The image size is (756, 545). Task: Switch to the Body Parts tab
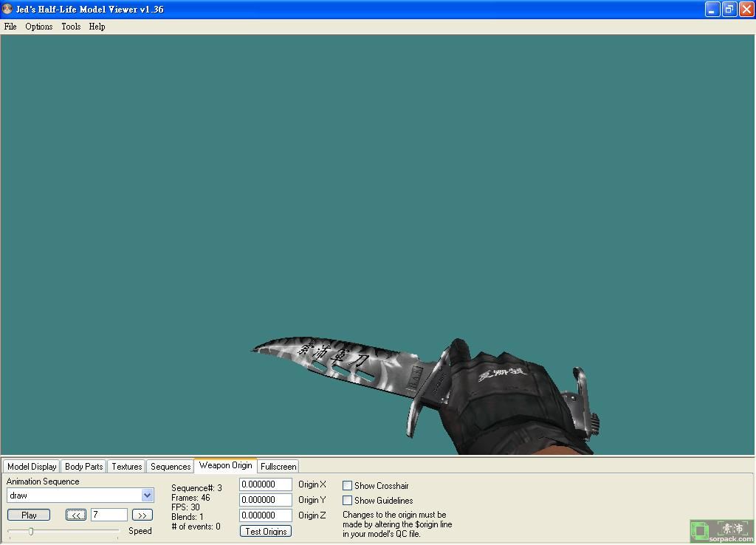point(83,467)
